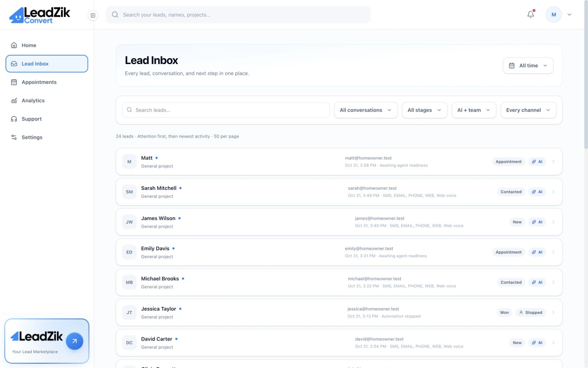Click the Won badge on Jessica Taylor's row
The image size is (588, 368).
point(504,312)
